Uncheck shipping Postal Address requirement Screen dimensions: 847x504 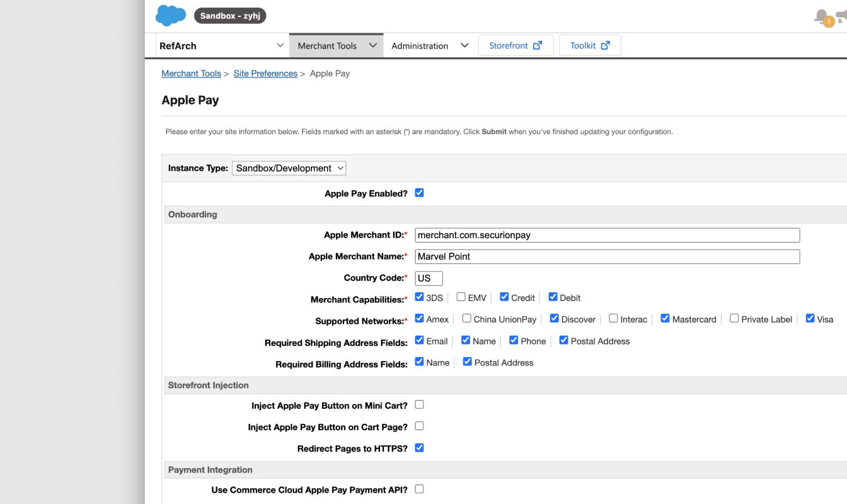click(x=563, y=340)
